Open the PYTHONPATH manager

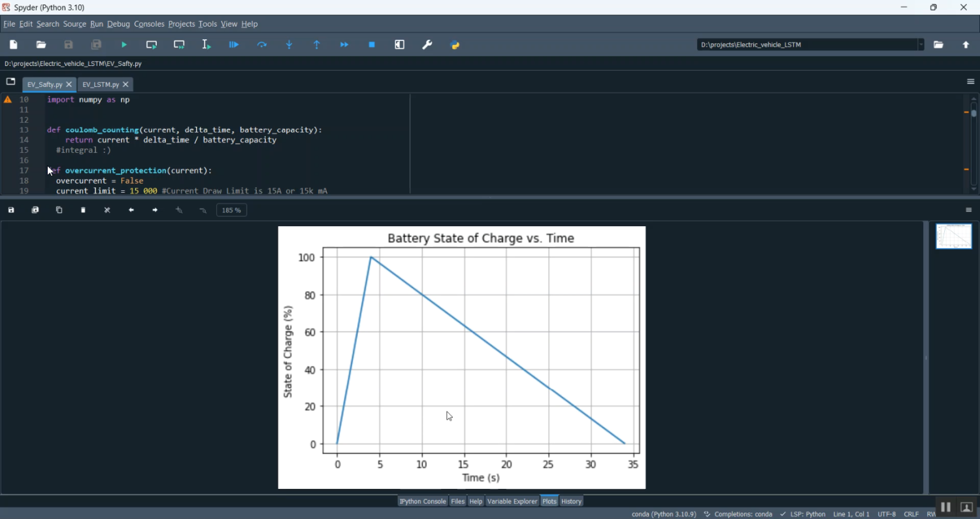(455, 44)
